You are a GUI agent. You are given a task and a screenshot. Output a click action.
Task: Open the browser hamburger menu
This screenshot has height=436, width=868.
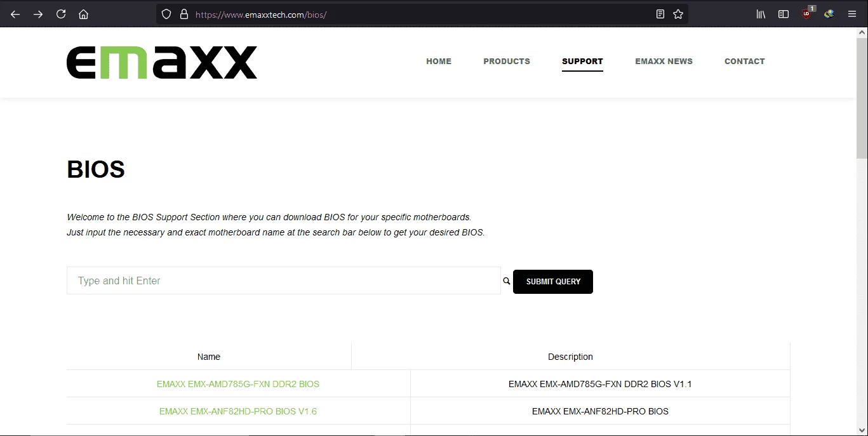852,14
